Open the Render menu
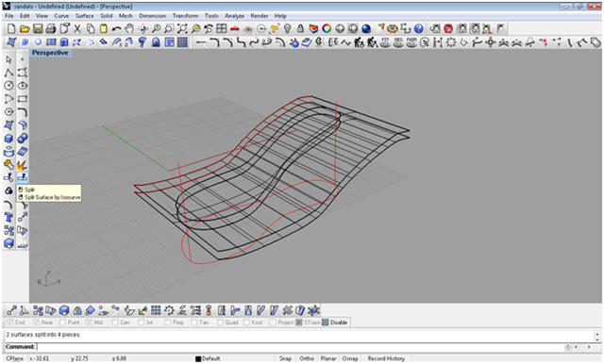The width and height of the screenshot is (604, 364). [260, 16]
